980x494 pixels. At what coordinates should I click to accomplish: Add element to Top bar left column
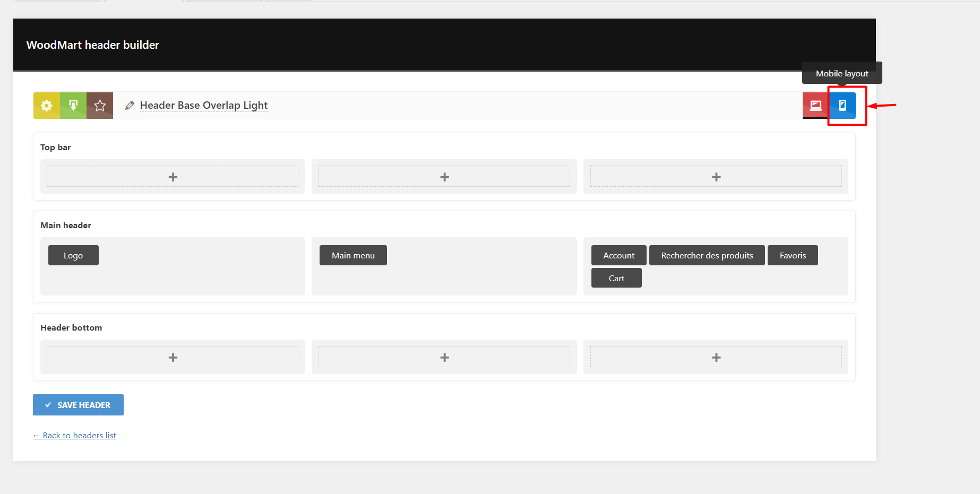point(173,177)
